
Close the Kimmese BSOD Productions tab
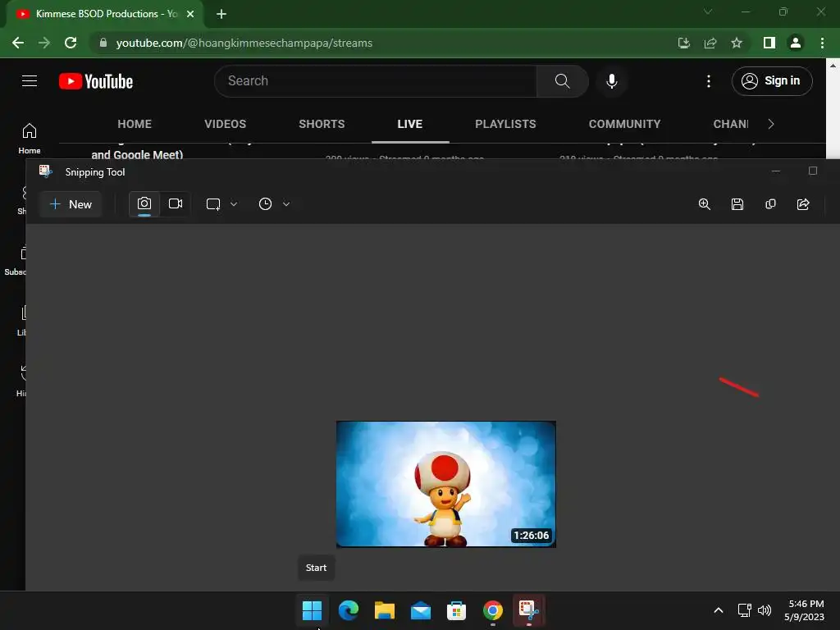point(190,14)
